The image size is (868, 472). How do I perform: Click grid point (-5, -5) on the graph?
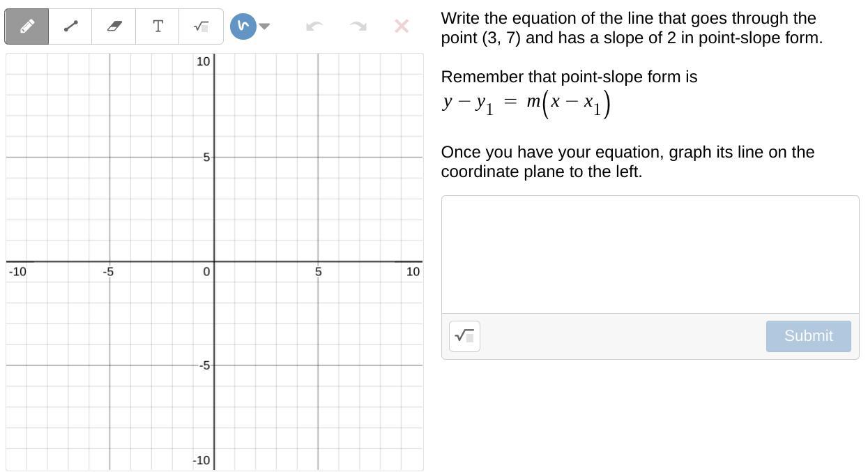tap(109, 365)
